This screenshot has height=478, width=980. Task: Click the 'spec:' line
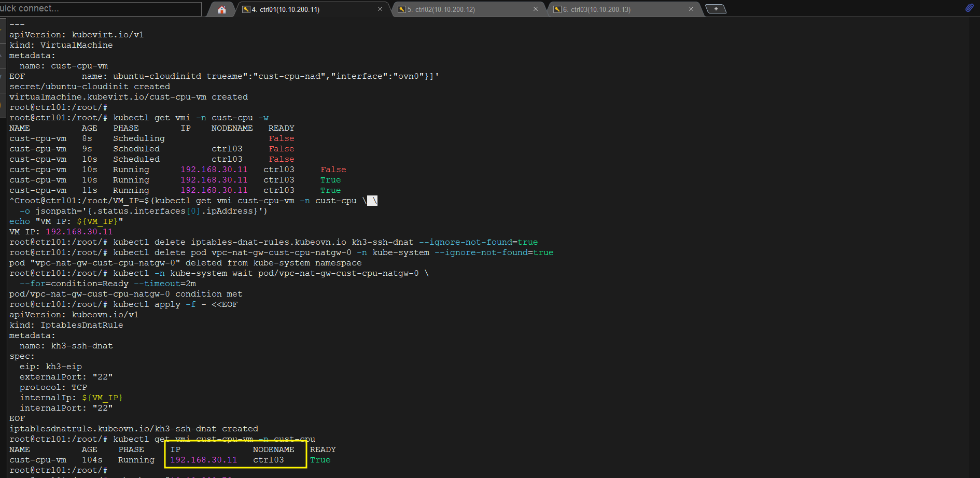(22, 356)
